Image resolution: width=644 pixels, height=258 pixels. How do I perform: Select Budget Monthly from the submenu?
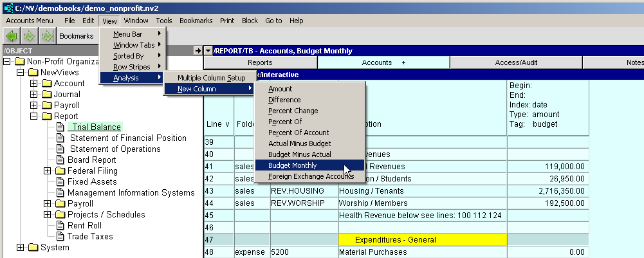(292, 165)
